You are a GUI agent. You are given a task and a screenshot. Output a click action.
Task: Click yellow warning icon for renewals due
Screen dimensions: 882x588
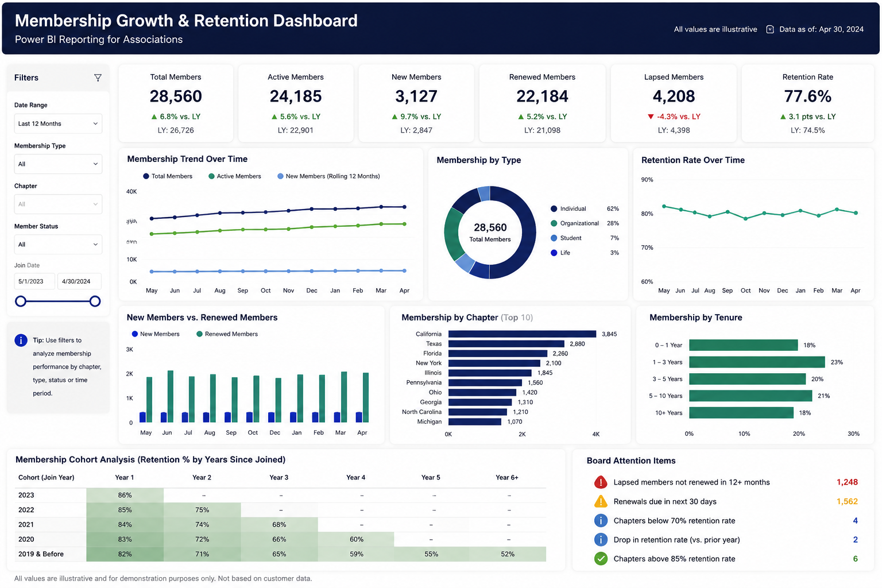click(601, 501)
